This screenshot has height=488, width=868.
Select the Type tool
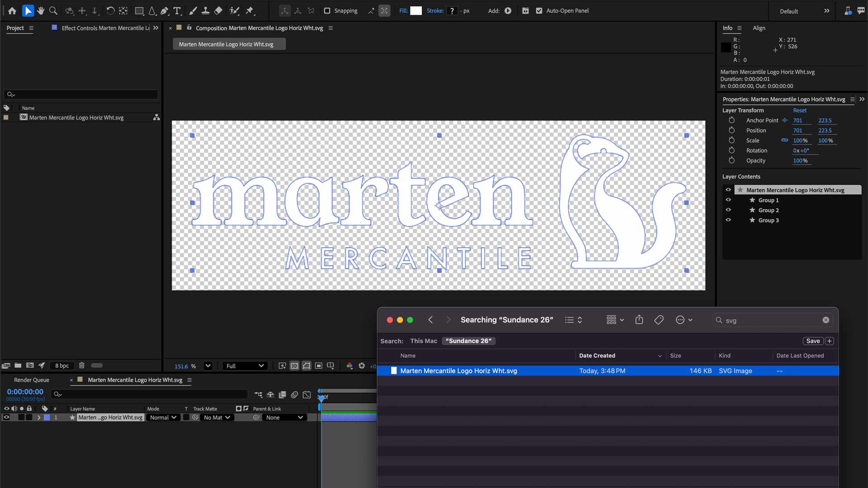pos(177,10)
